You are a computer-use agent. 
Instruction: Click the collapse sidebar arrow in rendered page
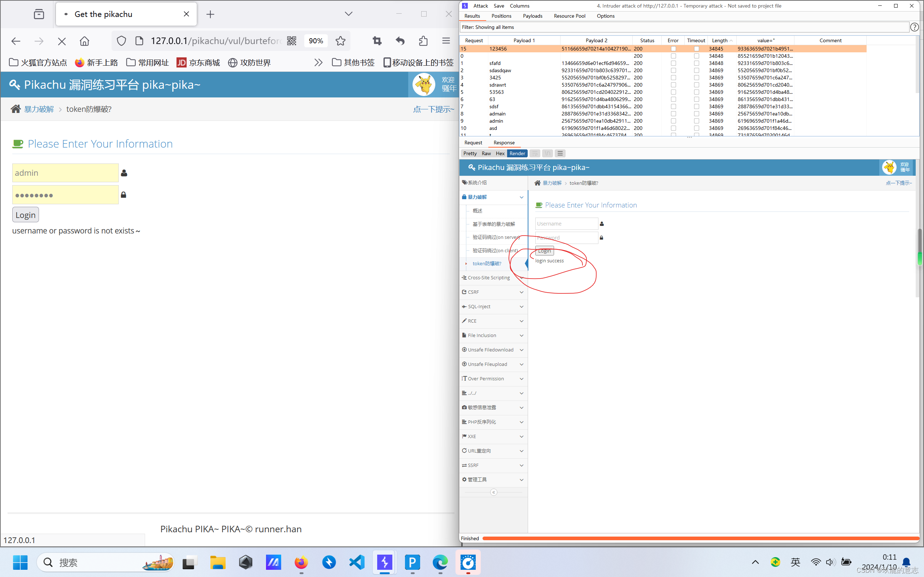493,492
